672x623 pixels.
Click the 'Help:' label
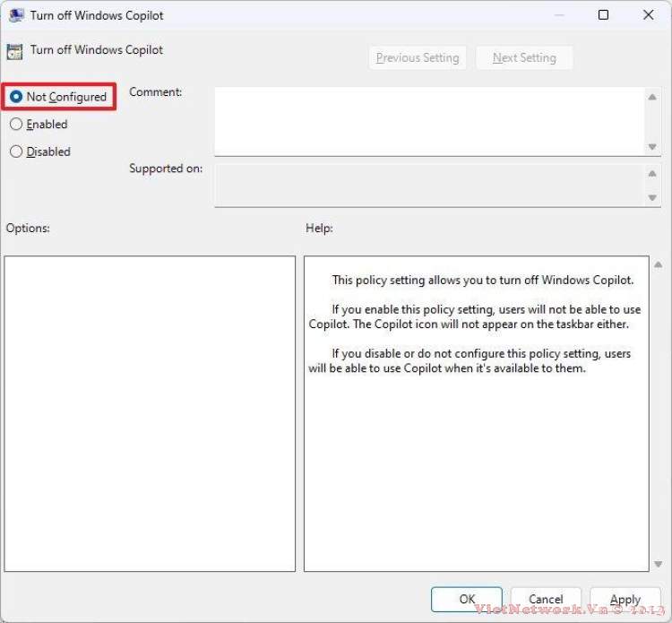click(319, 228)
